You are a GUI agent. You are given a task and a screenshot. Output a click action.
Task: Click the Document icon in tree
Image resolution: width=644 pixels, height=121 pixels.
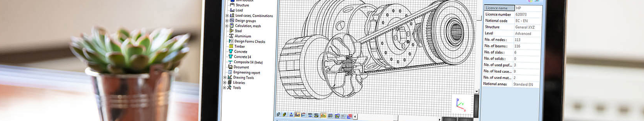coord(230,67)
